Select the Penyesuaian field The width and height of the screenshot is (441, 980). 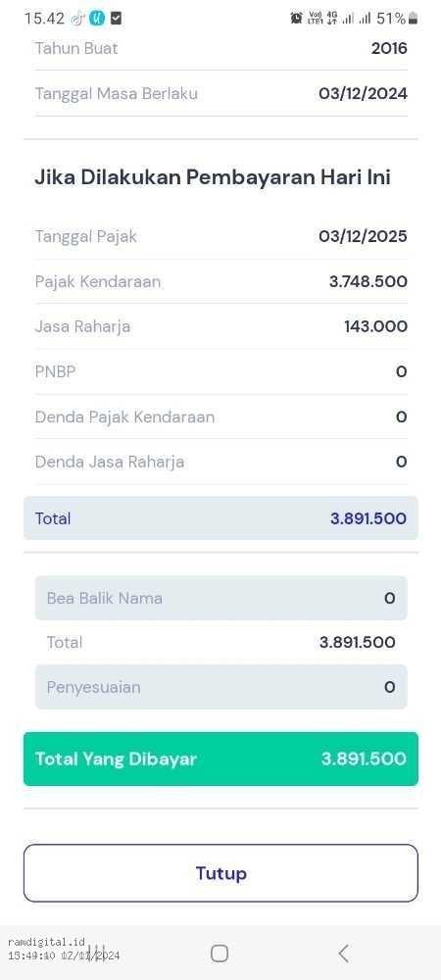[220, 687]
